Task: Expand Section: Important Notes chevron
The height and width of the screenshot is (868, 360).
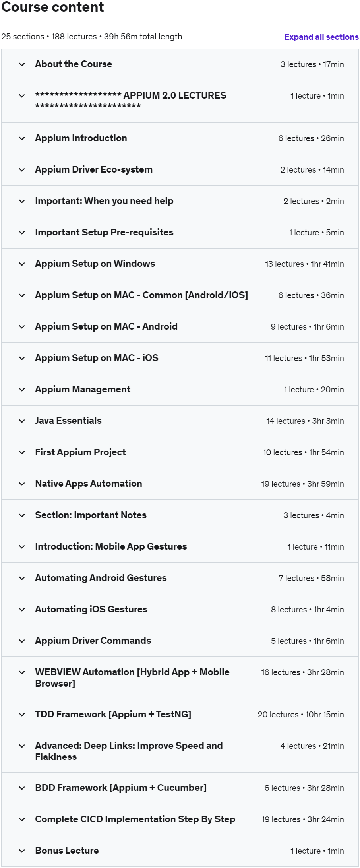Action: 22,515
